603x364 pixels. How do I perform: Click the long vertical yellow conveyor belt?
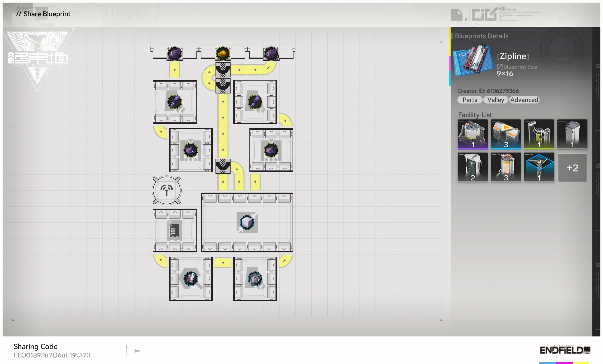coord(223,126)
